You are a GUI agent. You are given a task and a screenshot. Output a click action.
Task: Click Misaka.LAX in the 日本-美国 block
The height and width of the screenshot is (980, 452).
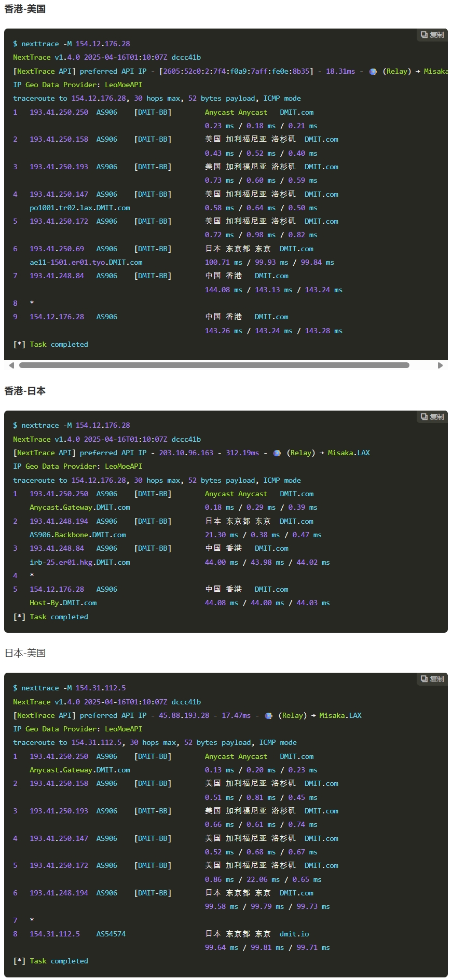coord(340,715)
